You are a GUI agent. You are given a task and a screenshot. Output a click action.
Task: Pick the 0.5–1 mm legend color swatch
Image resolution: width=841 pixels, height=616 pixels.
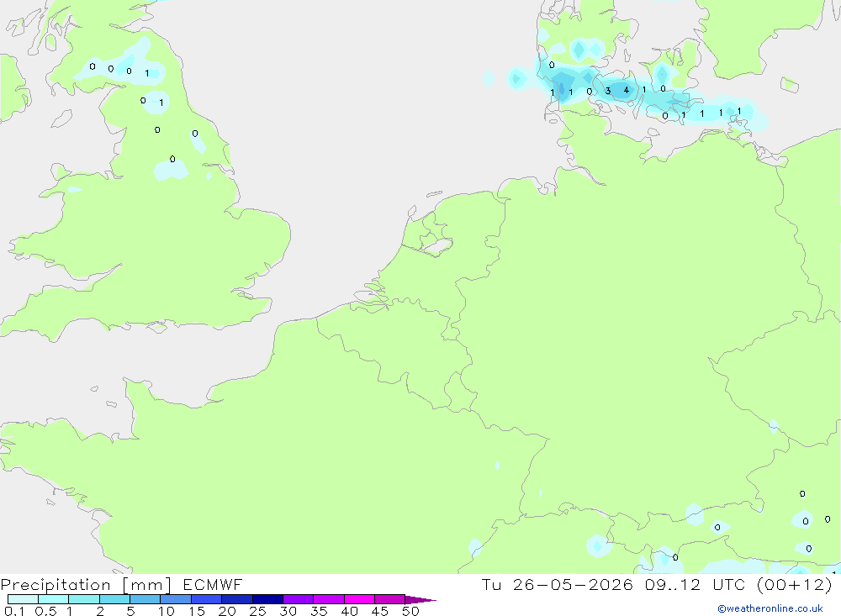pos(54,599)
